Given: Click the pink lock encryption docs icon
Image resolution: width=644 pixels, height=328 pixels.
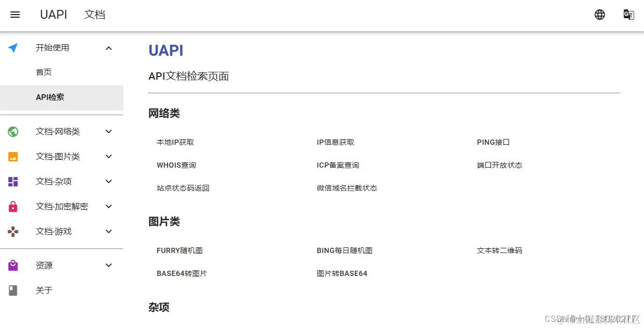Looking at the screenshot, I should (13, 207).
